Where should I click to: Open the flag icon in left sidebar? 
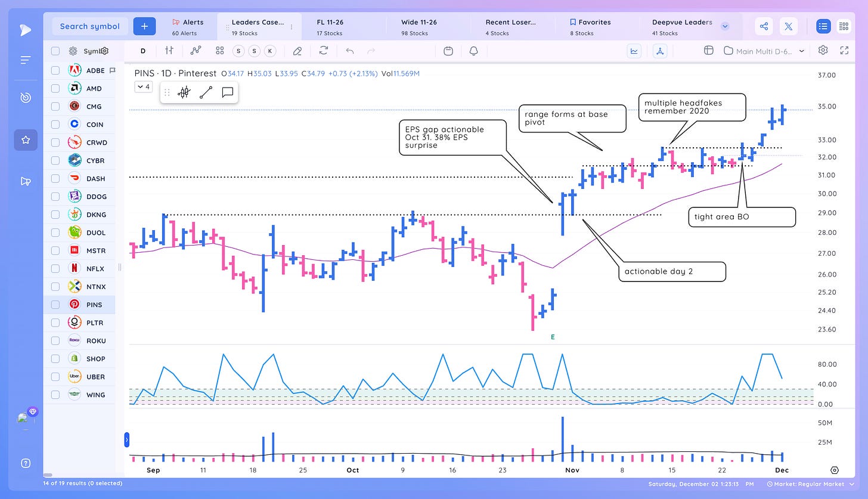[x=26, y=181]
